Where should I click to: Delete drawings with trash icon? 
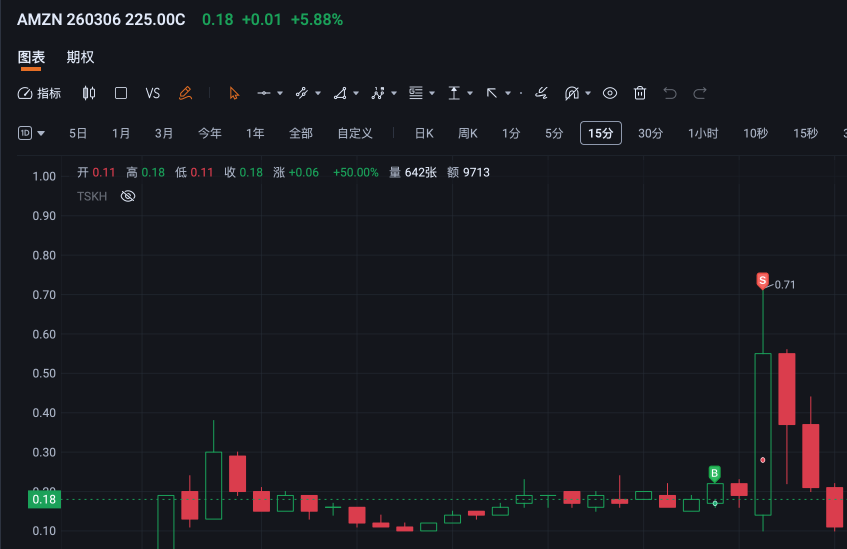click(x=640, y=93)
